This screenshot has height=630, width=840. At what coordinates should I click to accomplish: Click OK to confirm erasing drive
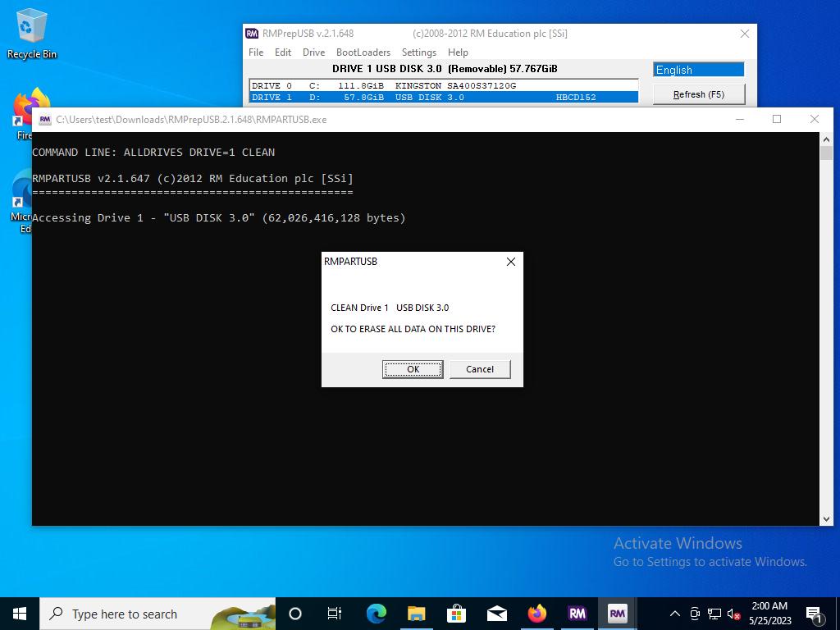point(413,369)
